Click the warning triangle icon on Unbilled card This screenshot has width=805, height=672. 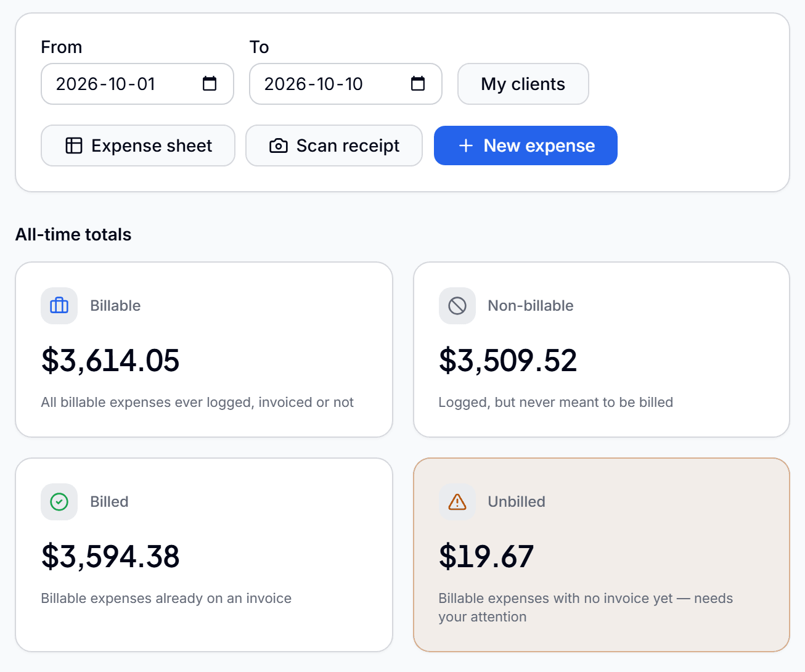click(x=457, y=502)
